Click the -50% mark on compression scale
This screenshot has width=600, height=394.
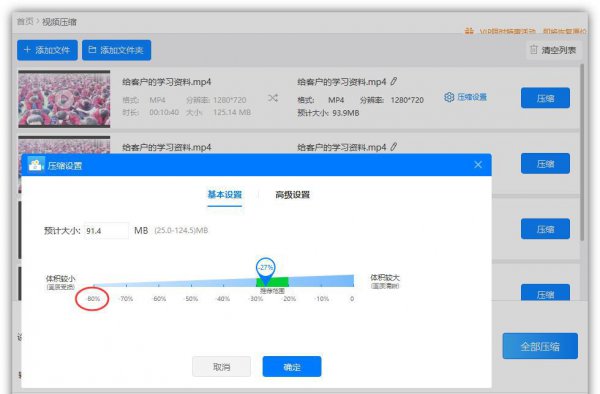tap(191, 299)
